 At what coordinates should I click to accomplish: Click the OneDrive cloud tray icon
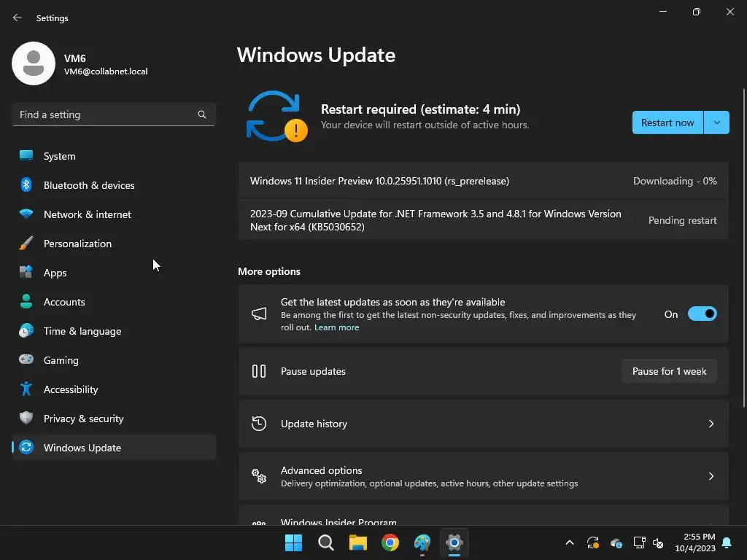616,542
